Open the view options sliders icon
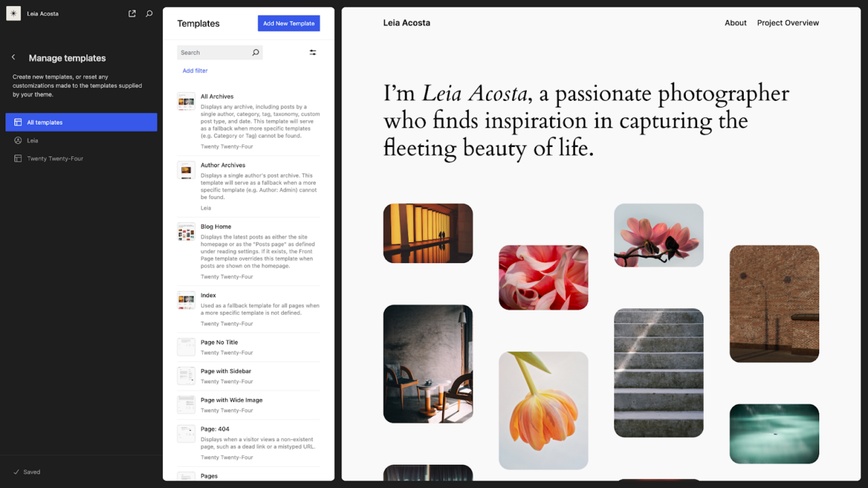This screenshot has height=488, width=868. tap(312, 53)
